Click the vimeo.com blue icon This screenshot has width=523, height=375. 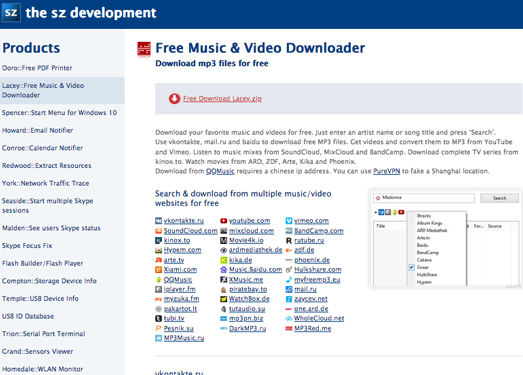pos(289,221)
